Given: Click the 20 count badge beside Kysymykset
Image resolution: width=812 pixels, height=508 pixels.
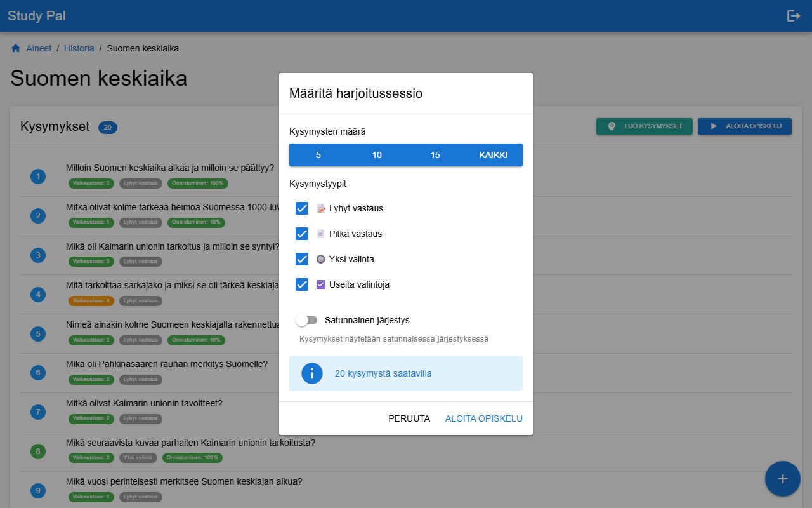Looking at the screenshot, I should coord(108,128).
